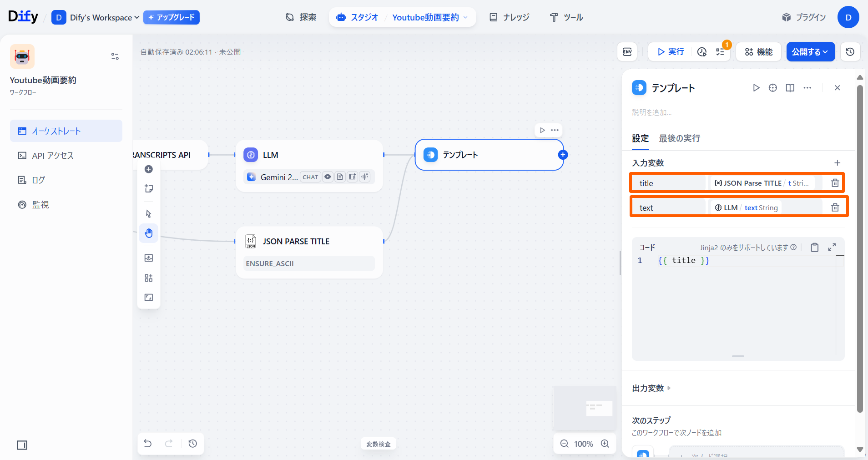Expand the code editor to fullscreen
This screenshot has width=868, height=460.
(832, 247)
